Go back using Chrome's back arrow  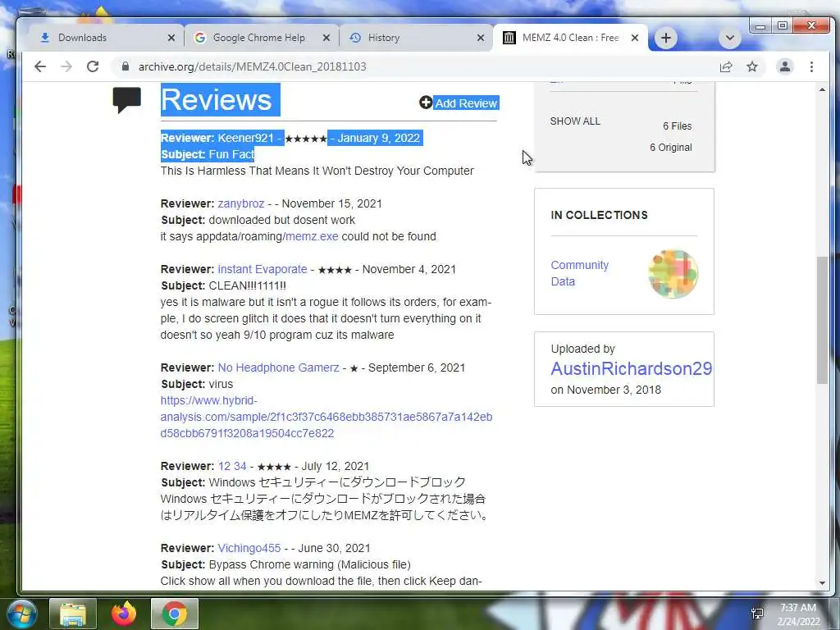pos(40,66)
